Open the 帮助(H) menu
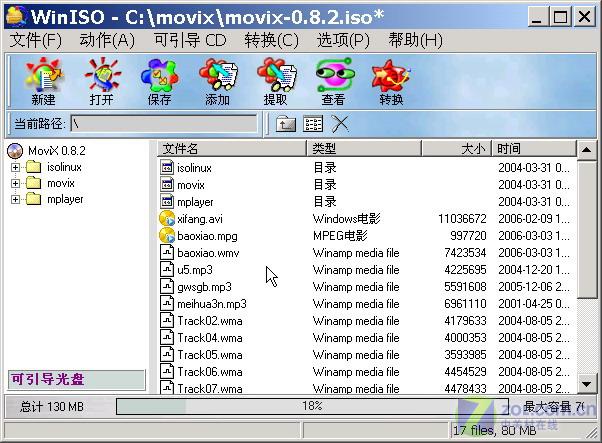602x443 pixels. (x=415, y=40)
